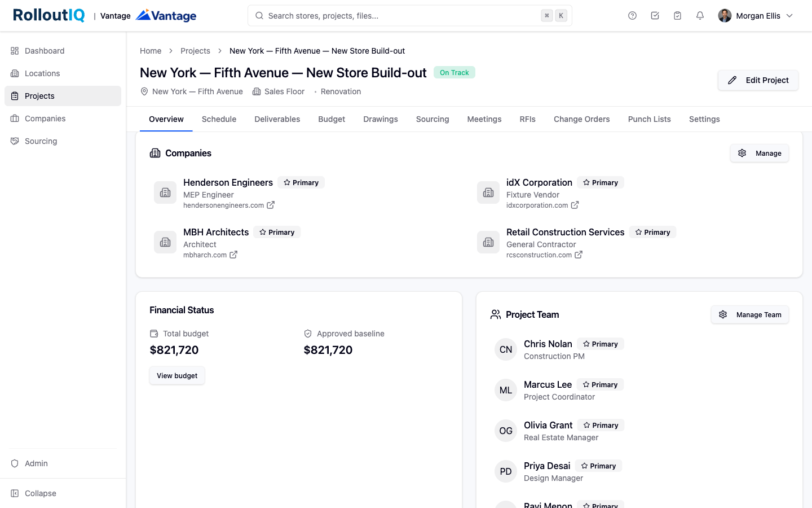The height and width of the screenshot is (508, 812).
Task: Open rcsconstruction.com external link icon
Action: tap(579, 255)
